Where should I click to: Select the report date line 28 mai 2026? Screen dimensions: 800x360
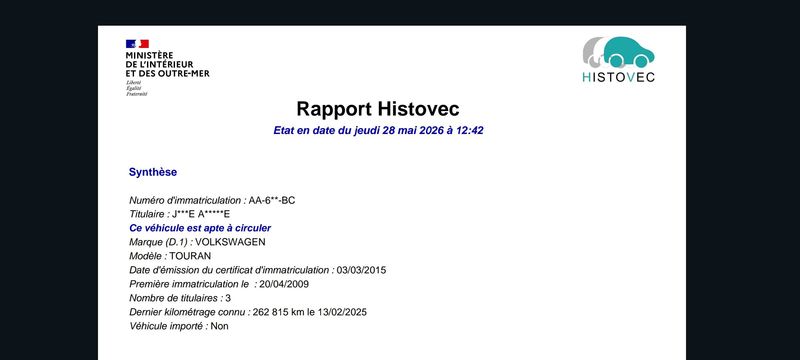coord(378,131)
